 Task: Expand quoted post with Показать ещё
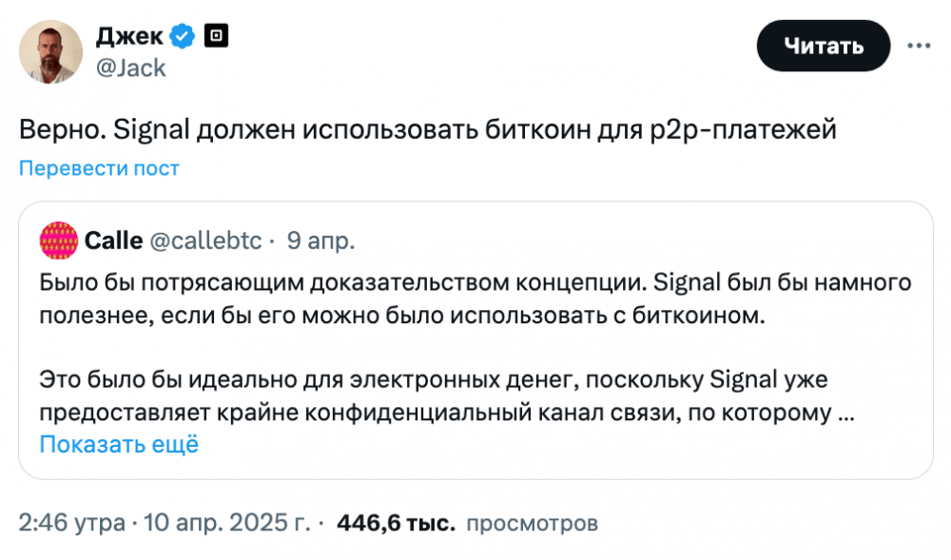point(119,444)
